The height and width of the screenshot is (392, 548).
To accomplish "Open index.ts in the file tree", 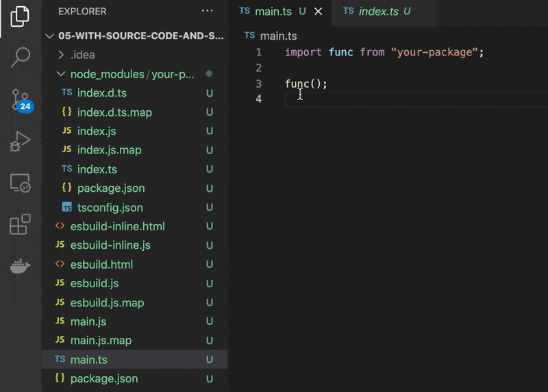I will pyautogui.click(x=134, y=169).
